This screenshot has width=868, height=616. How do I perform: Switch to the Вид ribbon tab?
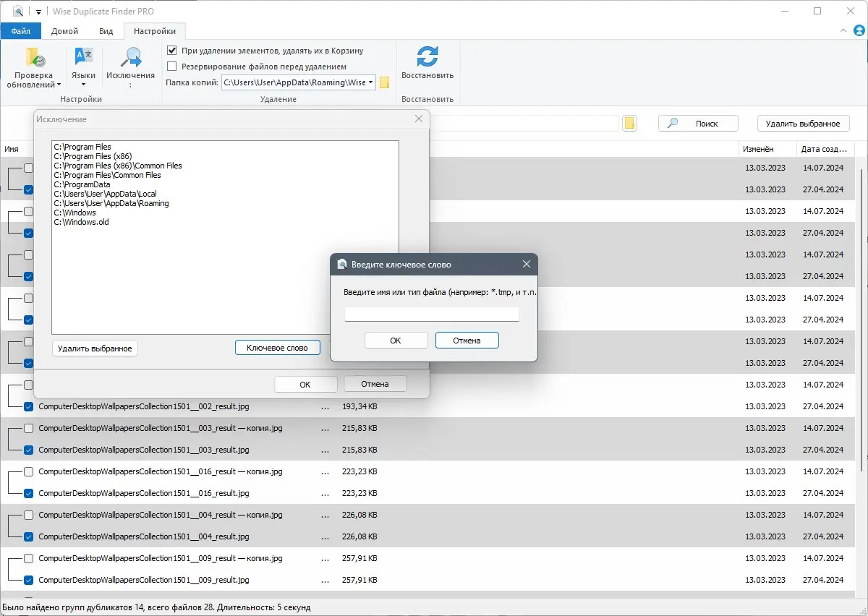click(106, 31)
